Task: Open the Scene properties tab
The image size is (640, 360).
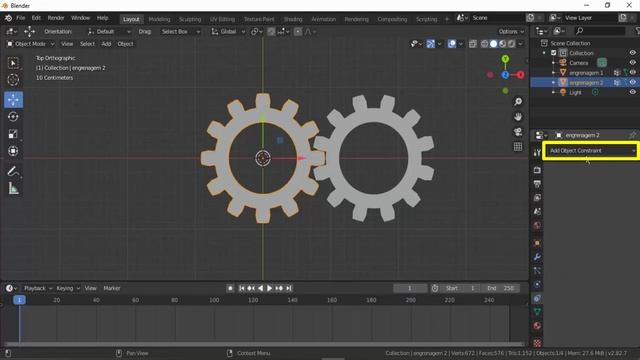Action: click(x=537, y=211)
